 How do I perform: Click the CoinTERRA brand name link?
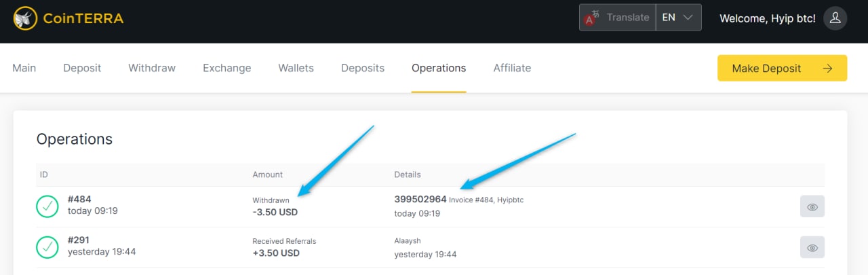(x=83, y=18)
